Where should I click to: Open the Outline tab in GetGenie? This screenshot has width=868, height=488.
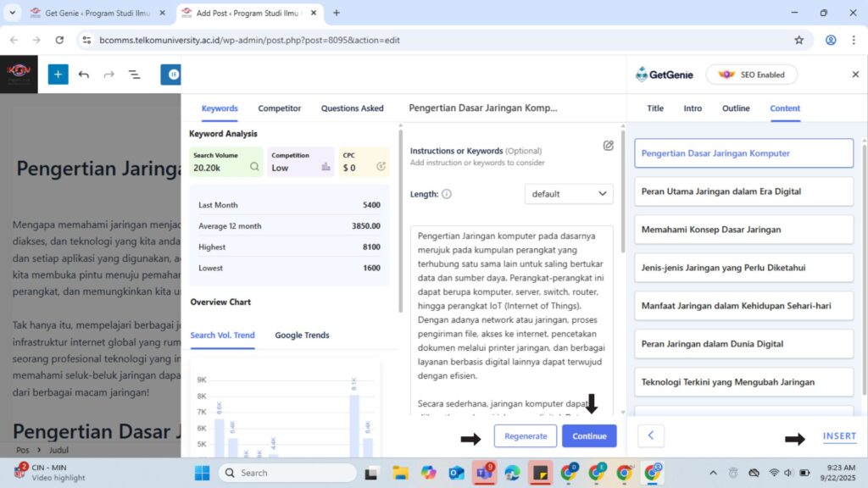click(736, 108)
